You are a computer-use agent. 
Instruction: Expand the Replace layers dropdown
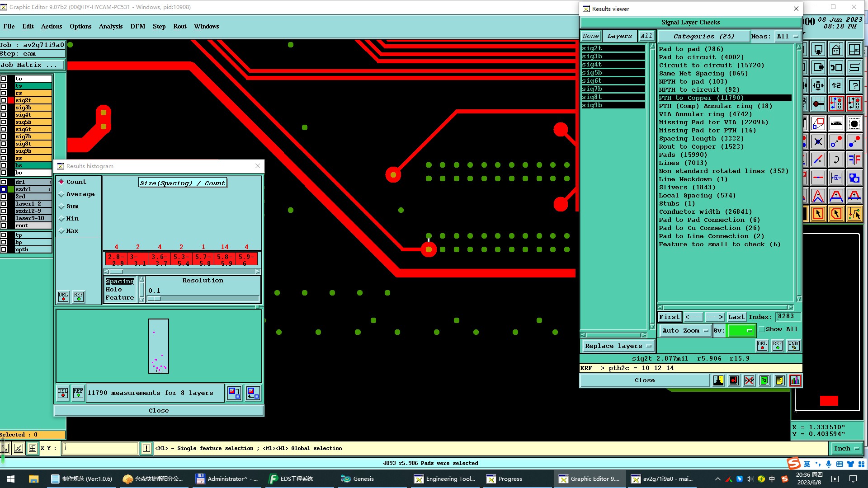pos(617,346)
